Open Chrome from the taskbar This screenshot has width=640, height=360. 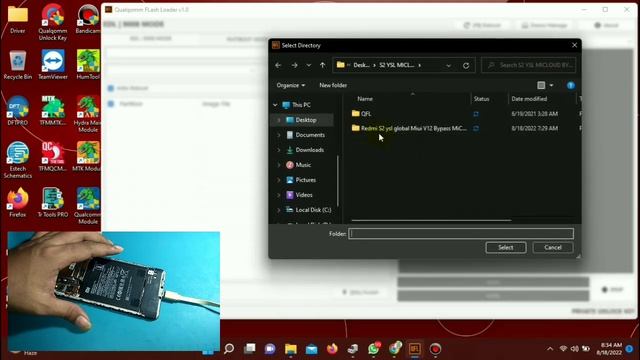(395, 349)
